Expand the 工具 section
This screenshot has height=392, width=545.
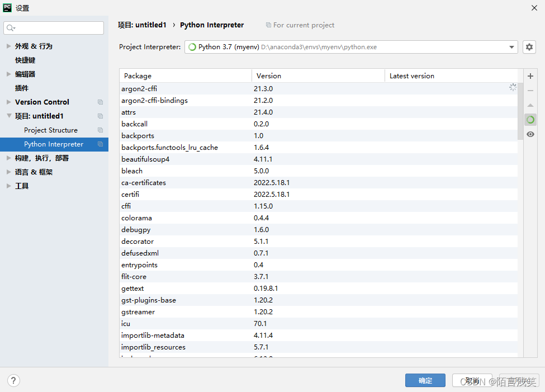tap(9, 186)
